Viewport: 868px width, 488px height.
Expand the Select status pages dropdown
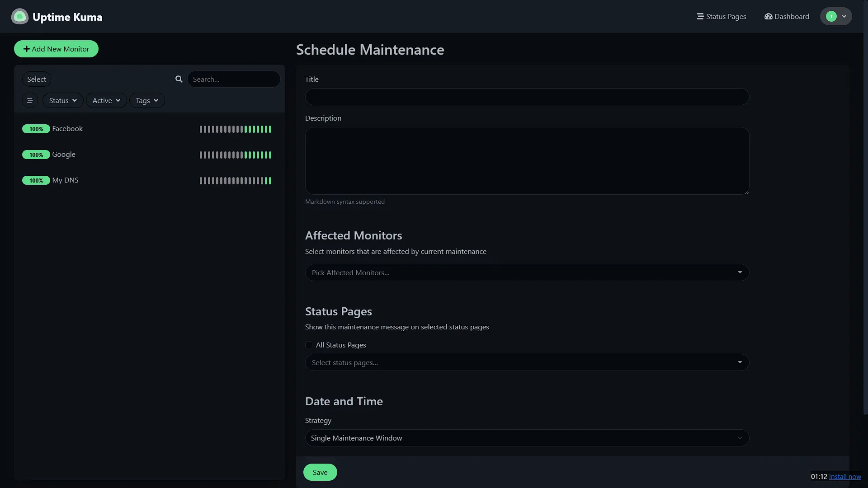(527, 362)
